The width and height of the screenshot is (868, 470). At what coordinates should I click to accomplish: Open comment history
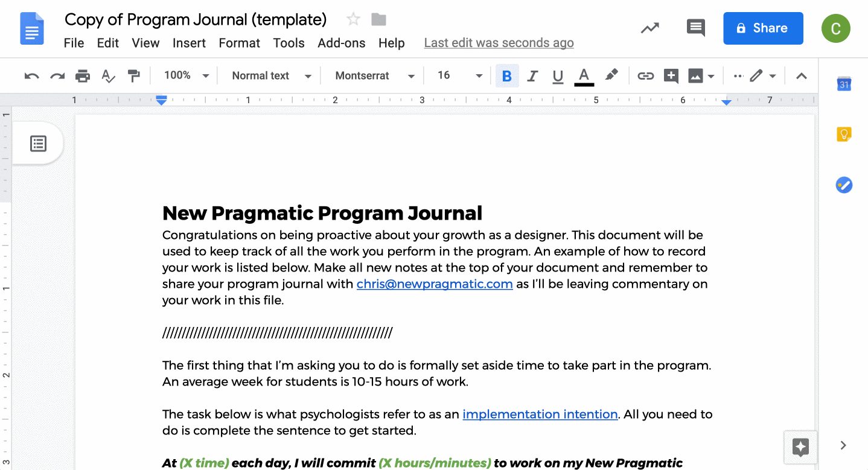coord(696,28)
